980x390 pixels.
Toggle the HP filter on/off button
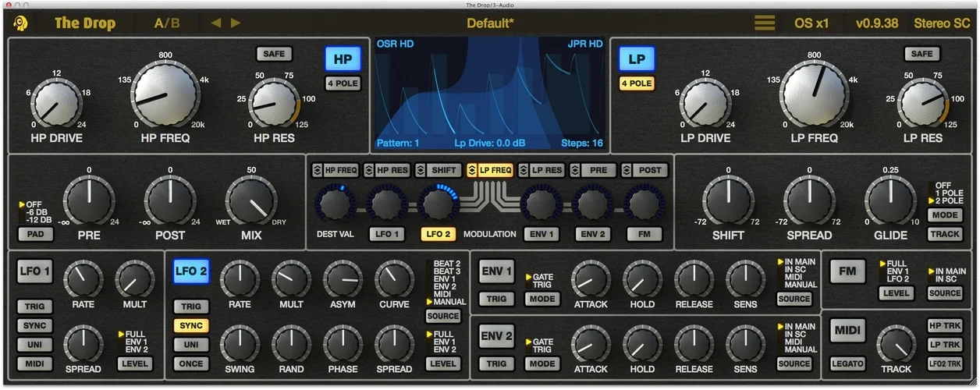coord(343,59)
